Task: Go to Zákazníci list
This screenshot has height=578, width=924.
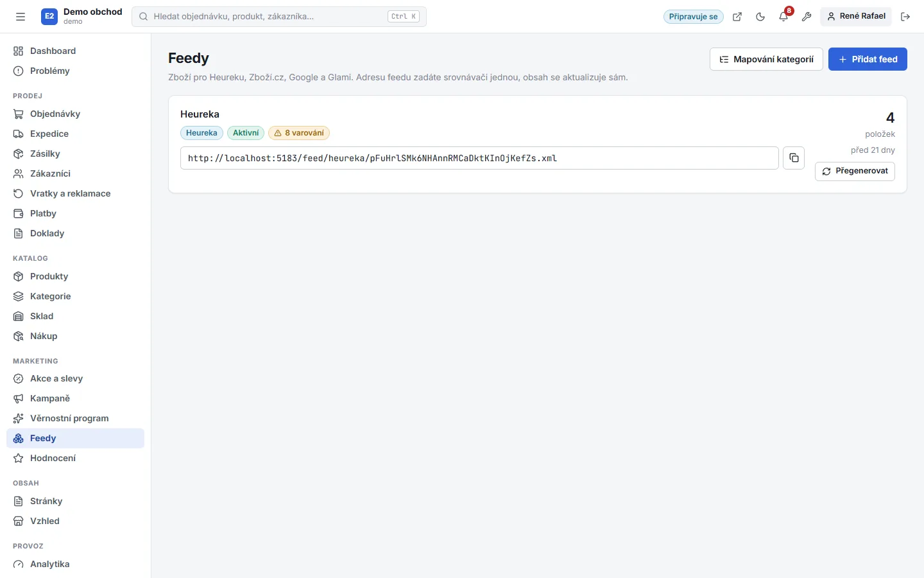Action: coord(75,173)
